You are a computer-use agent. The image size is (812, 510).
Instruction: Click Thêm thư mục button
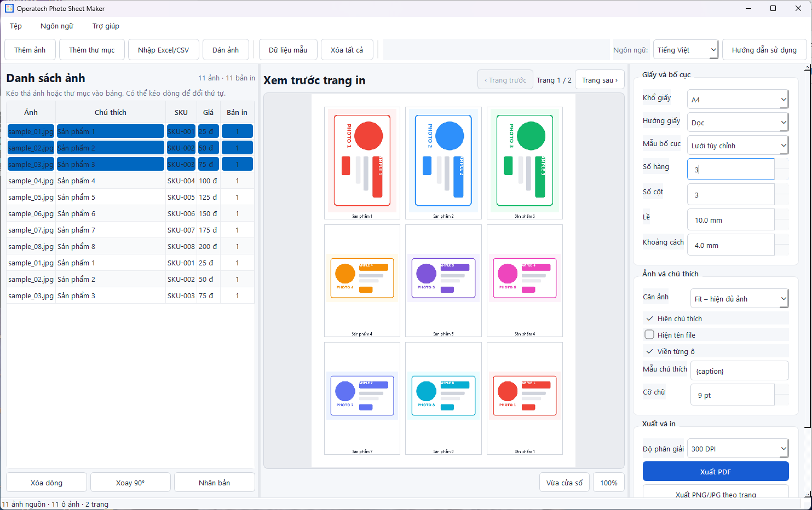92,50
